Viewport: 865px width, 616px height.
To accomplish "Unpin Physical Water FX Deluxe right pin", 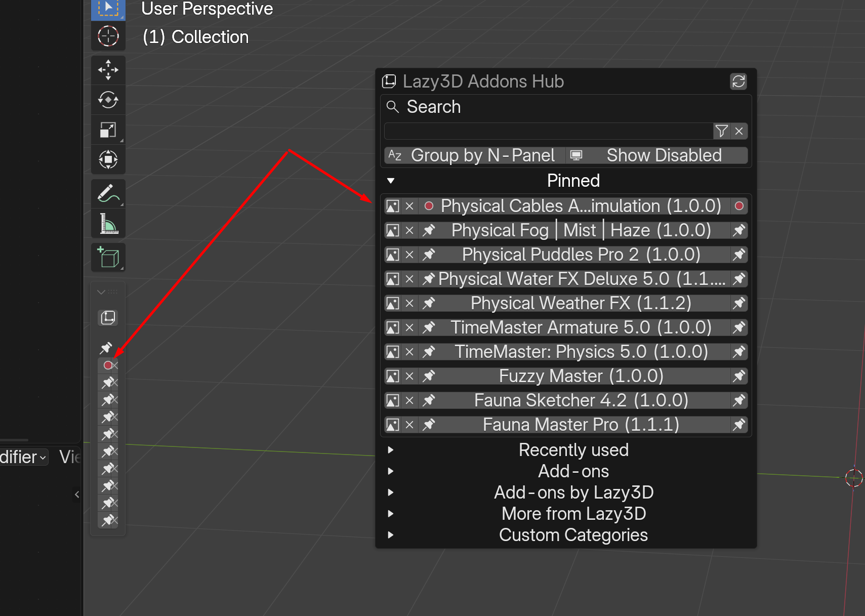I will (x=739, y=279).
